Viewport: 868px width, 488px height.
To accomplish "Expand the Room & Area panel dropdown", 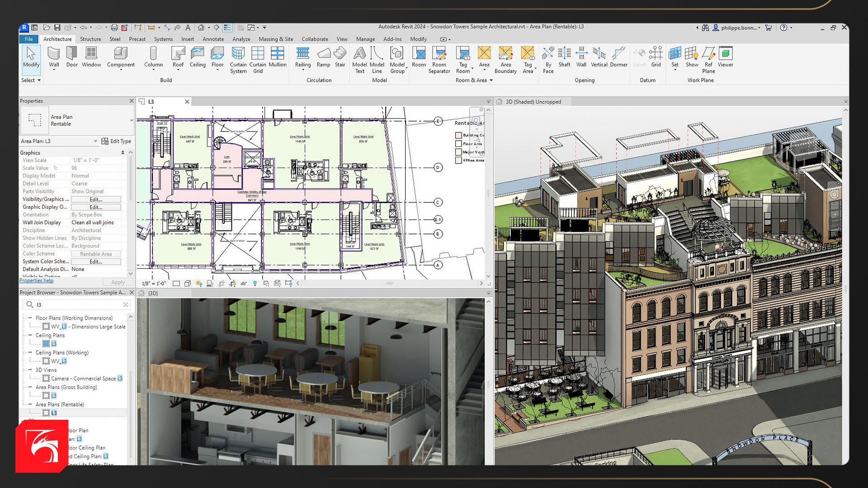I will (x=491, y=80).
